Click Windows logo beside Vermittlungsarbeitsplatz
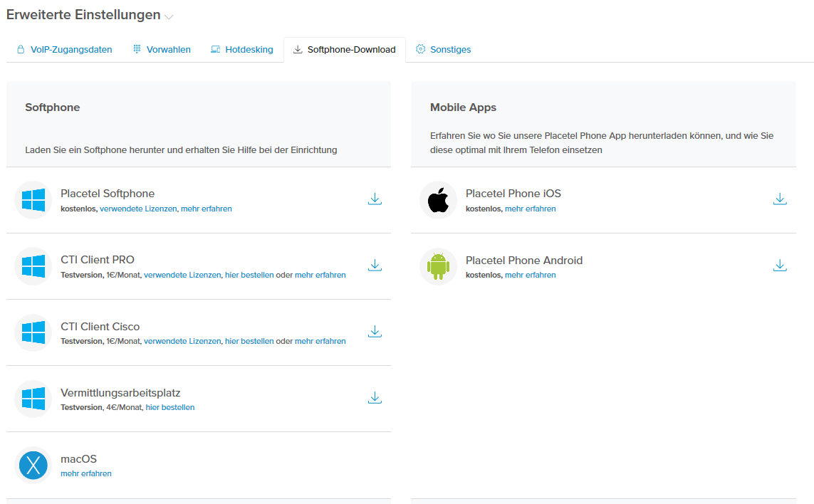 tap(33, 399)
